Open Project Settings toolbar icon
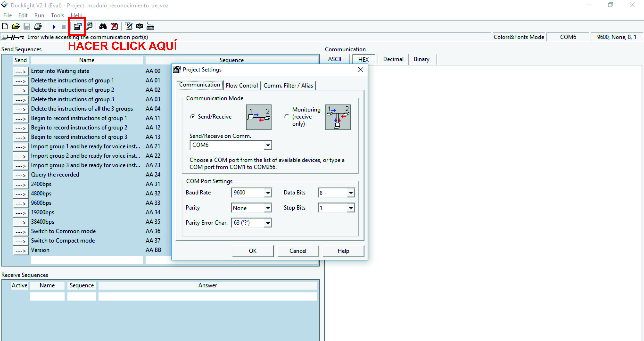This screenshot has width=644, height=341. coord(78,26)
